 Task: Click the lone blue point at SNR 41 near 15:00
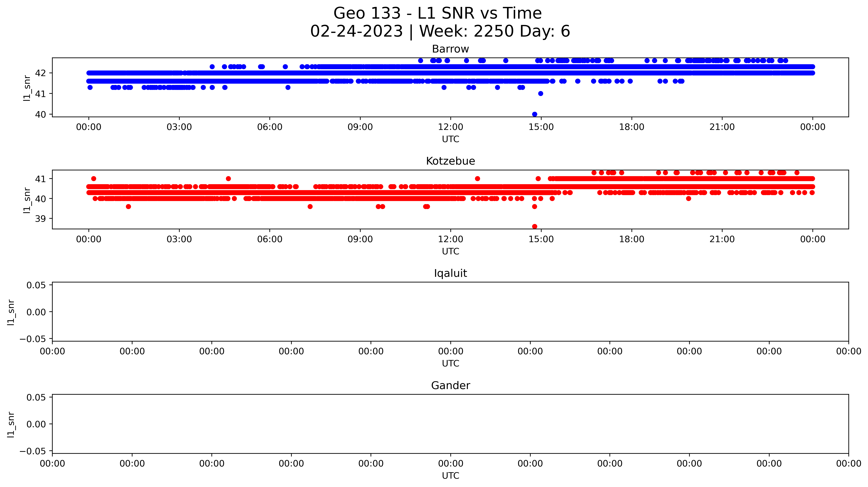pyautogui.click(x=540, y=94)
